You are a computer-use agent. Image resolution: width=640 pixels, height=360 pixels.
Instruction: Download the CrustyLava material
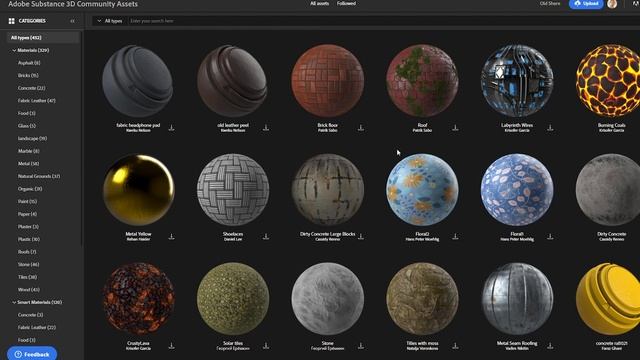click(171, 346)
